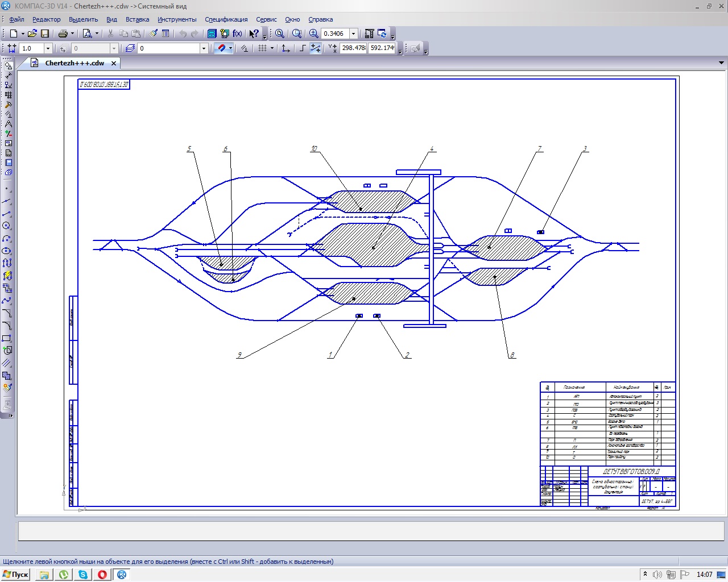Click the zoom scale field 0.3406

click(334, 34)
